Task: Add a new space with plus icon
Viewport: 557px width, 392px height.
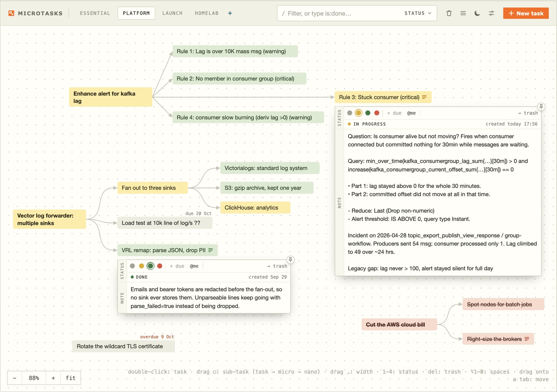Action: [230, 13]
